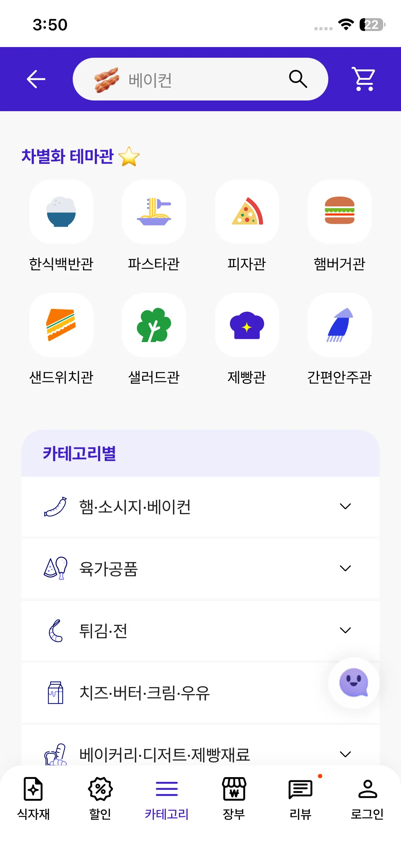
Task: Open the 피자관 pizza icon
Action: pos(247,212)
